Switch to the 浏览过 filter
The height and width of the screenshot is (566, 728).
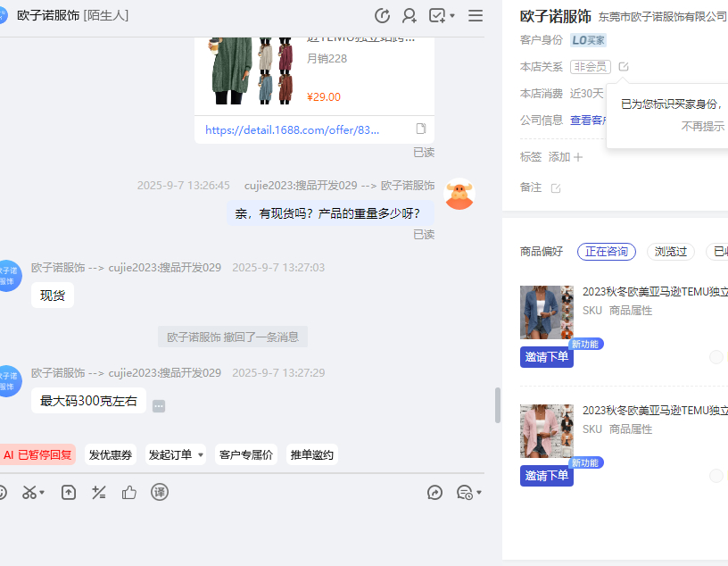pyautogui.click(x=671, y=252)
